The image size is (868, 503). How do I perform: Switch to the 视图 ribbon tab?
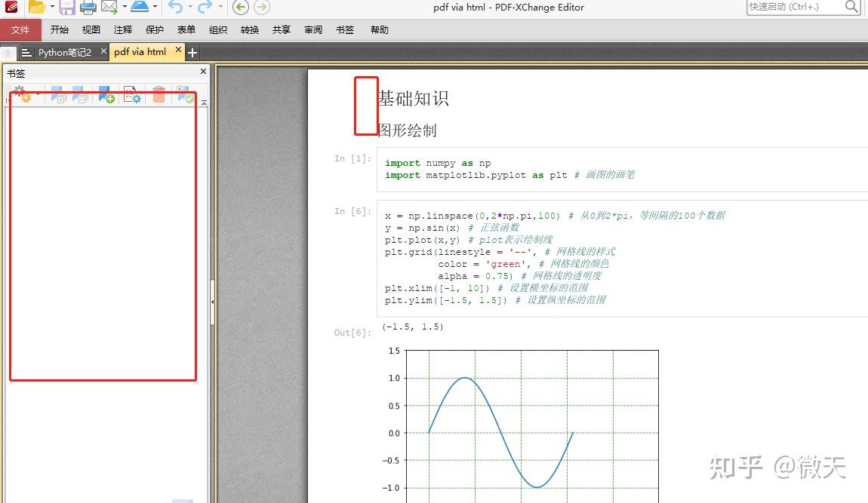(91, 29)
